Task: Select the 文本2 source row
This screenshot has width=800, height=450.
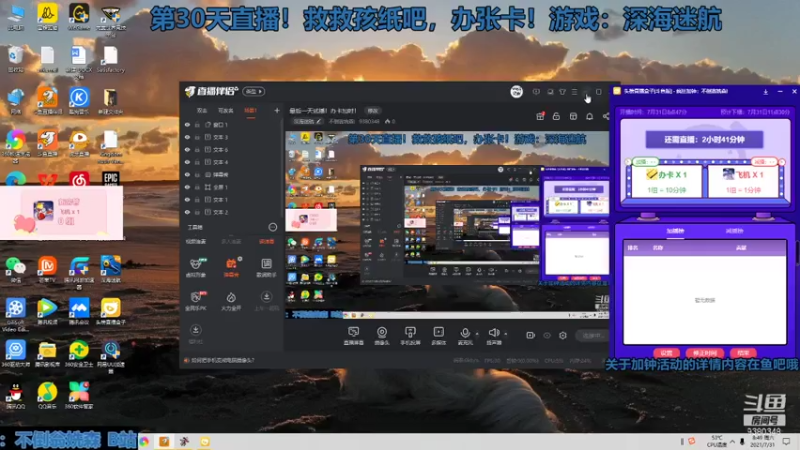Action: tap(232, 212)
